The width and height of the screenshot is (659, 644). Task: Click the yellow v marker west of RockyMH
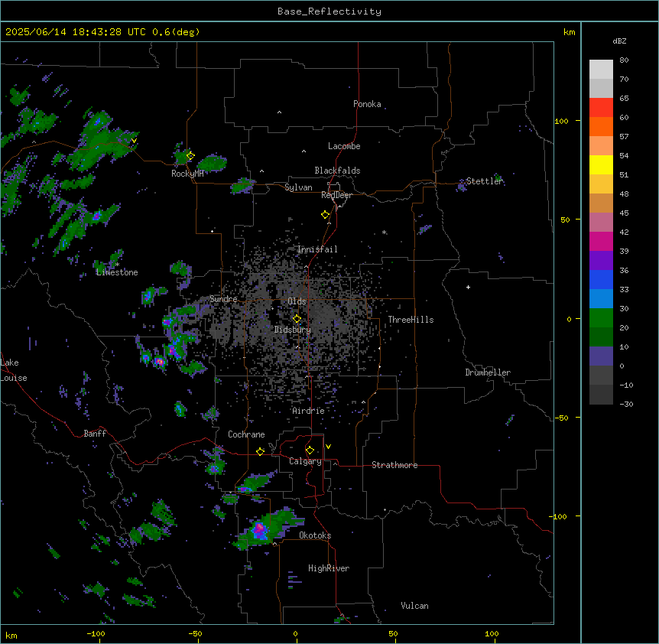(x=134, y=141)
